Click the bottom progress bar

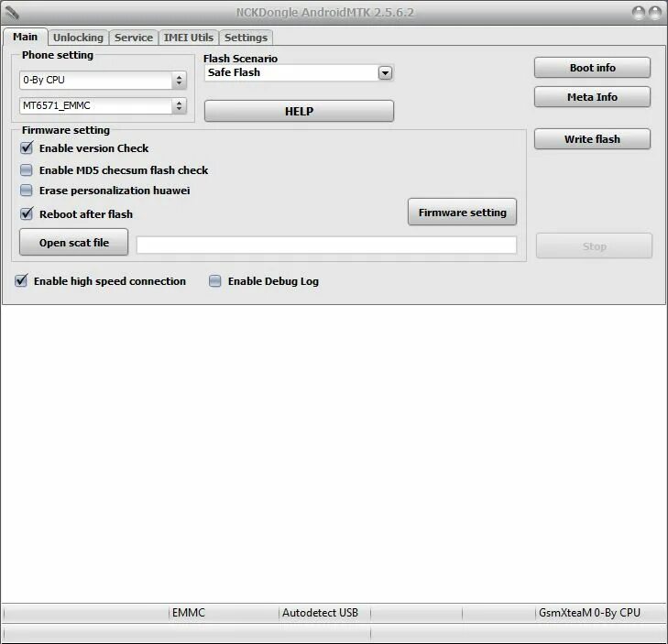[x=186, y=632]
